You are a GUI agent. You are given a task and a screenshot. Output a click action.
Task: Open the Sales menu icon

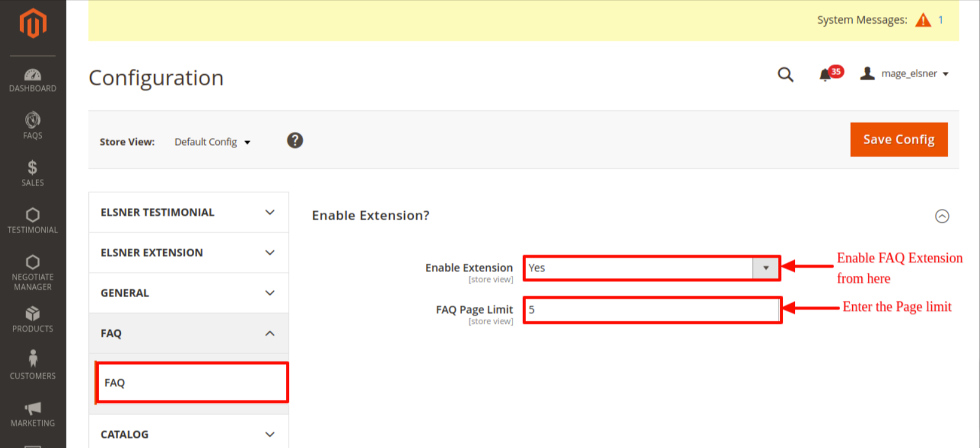click(x=33, y=173)
